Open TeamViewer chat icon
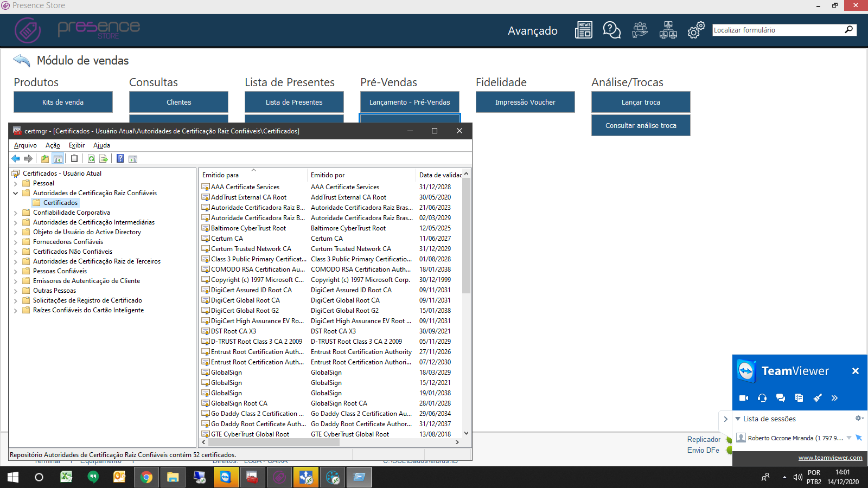This screenshot has width=868, height=488. 781,398
